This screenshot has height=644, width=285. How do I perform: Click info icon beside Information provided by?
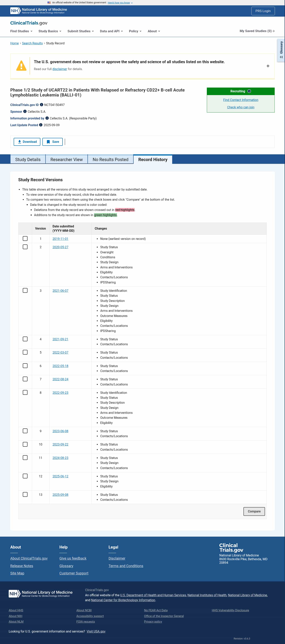47,118
